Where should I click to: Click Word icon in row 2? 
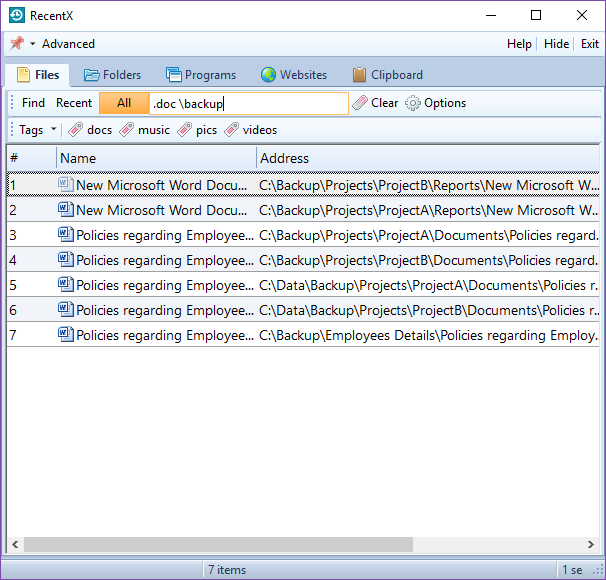coord(65,209)
